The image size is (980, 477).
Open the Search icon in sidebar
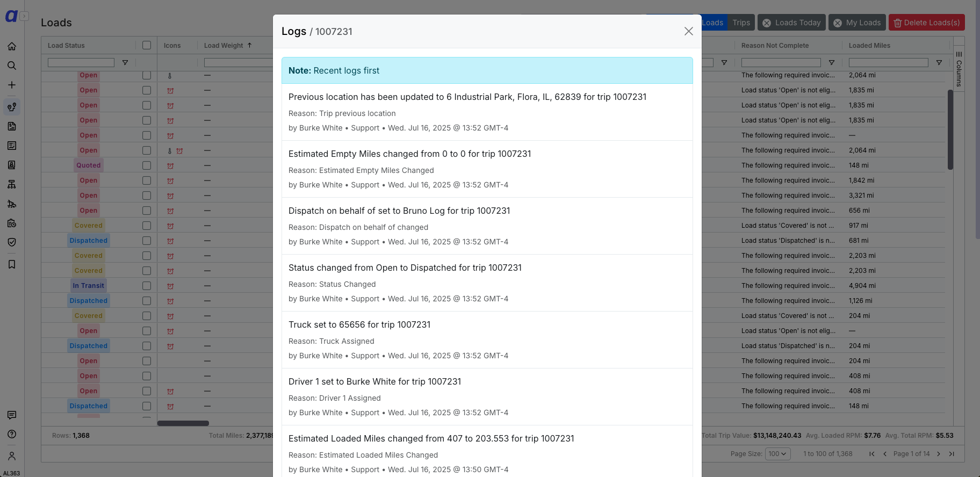(12, 66)
